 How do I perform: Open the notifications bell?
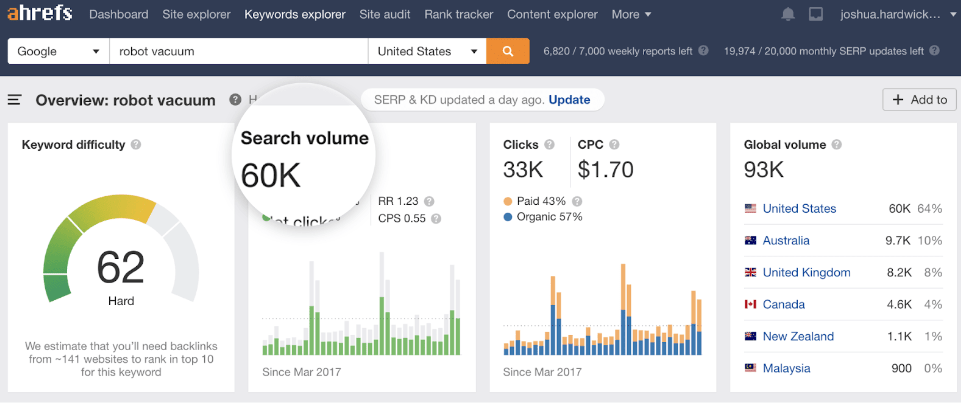(x=788, y=15)
